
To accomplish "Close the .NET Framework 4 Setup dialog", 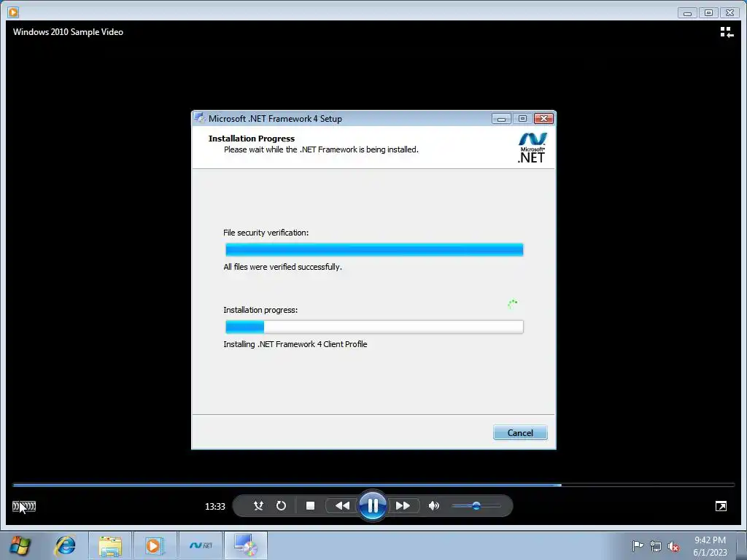I will click(543, 118).
